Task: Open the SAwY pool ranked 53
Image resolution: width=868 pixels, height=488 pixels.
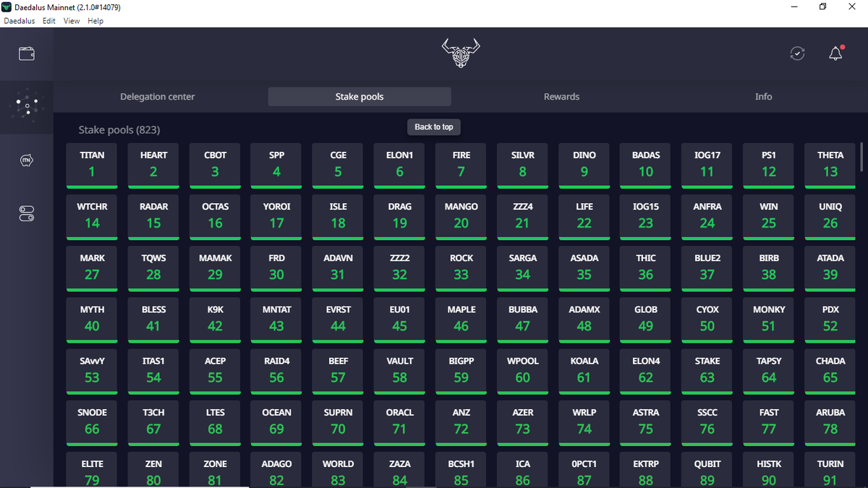Action: tap(92, 372)
